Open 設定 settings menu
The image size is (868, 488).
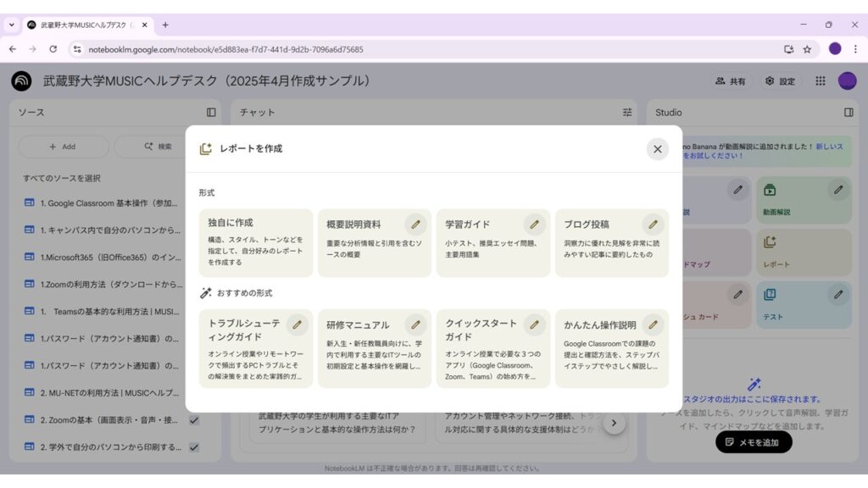(x=780, y=81)
